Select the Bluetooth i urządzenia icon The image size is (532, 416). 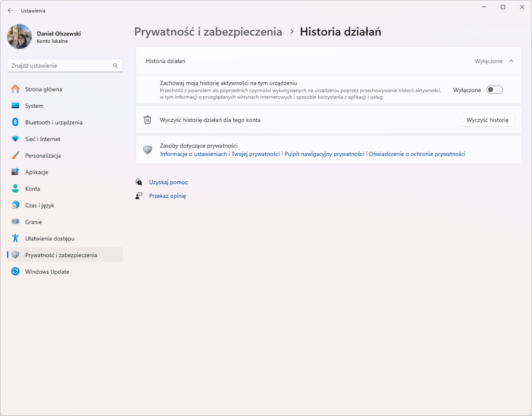[x=16, y=122]
